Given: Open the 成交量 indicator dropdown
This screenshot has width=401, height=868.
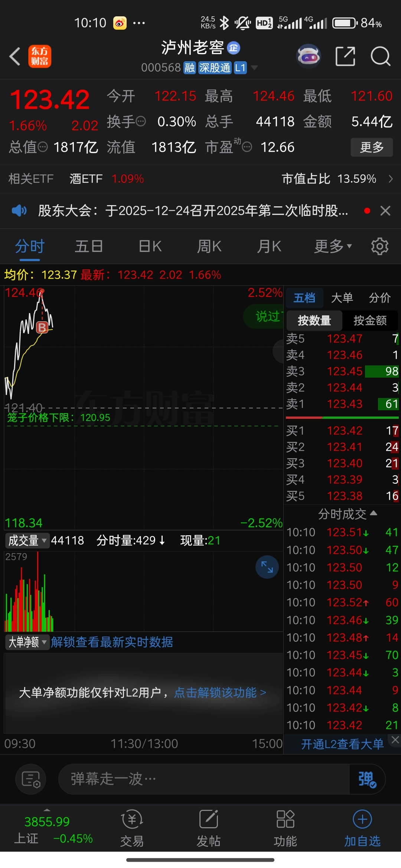Looking at the screenshot, I should coord(27,540).
